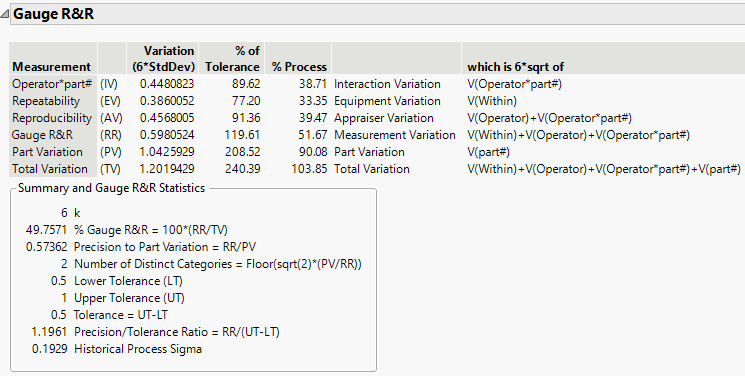Click the (PV) abbreviation cell

110,152
